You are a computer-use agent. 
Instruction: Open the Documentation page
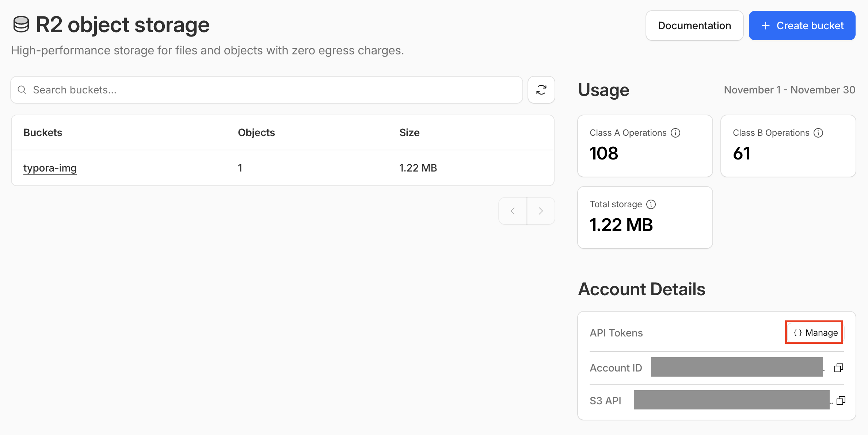[x=694, y=26]
